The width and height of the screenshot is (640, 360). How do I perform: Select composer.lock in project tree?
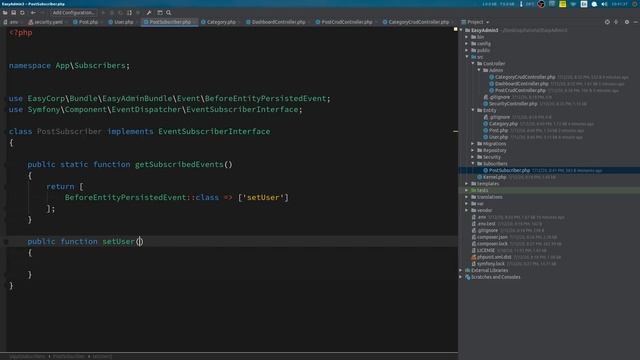(492, 244)
